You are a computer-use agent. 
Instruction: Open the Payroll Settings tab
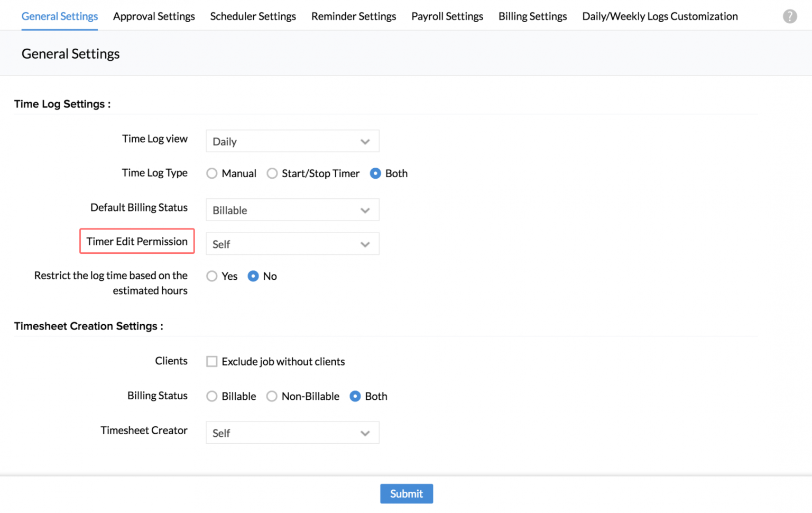pyautogui.click(x=447, y=16)
